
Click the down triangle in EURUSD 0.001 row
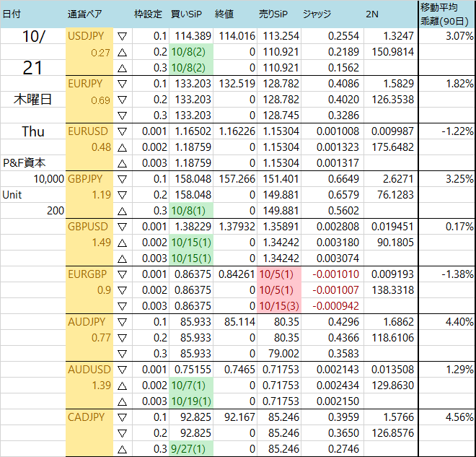pyautogui.click(x=123, y=131)
